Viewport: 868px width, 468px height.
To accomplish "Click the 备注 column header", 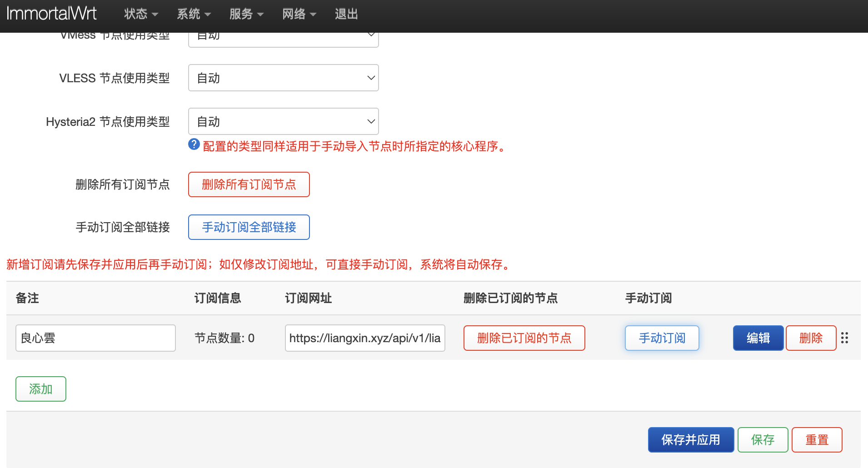I will 27,298.
